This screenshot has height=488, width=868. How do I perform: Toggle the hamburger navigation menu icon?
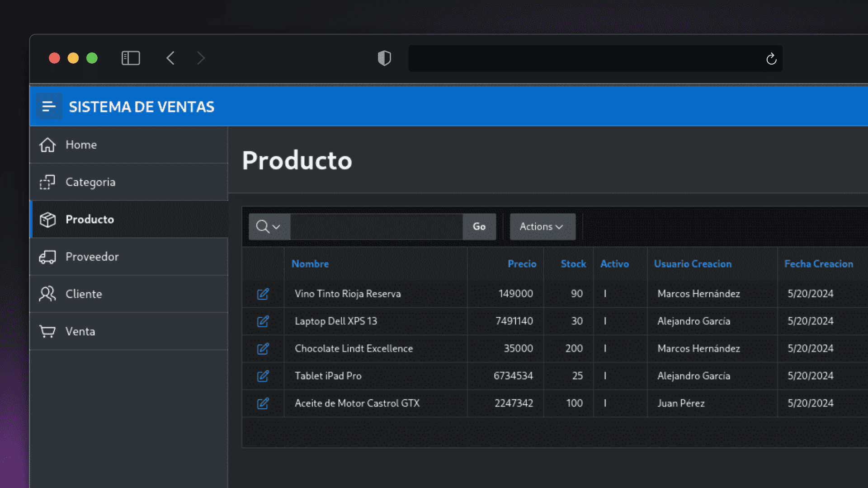49,107
